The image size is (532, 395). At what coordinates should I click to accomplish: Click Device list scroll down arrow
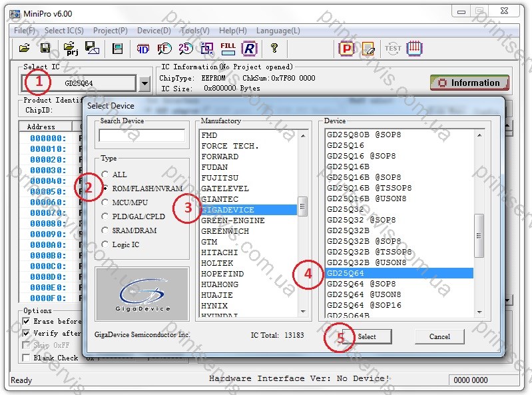pos(479,312)
